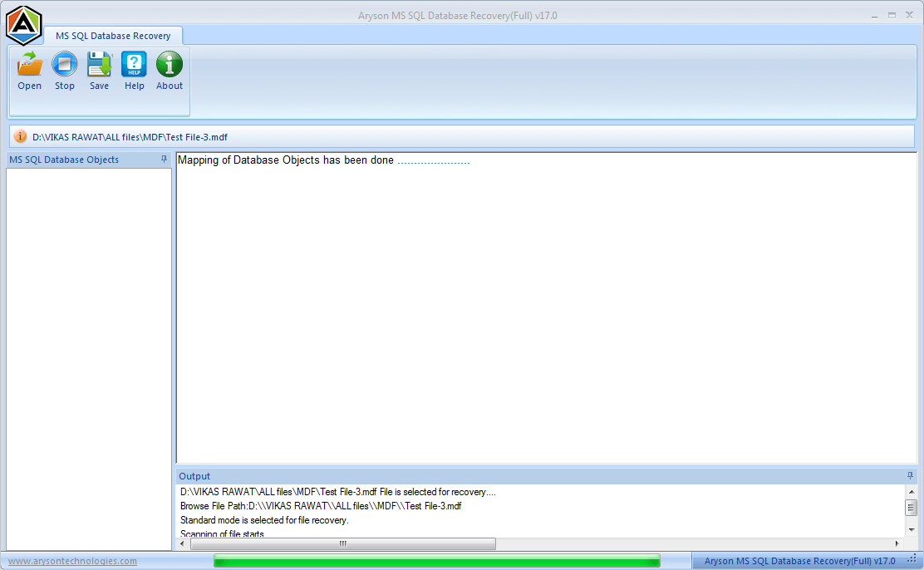Click the MS SQL Database Objects panel title

pyautogui.click(x=64, y=160)
